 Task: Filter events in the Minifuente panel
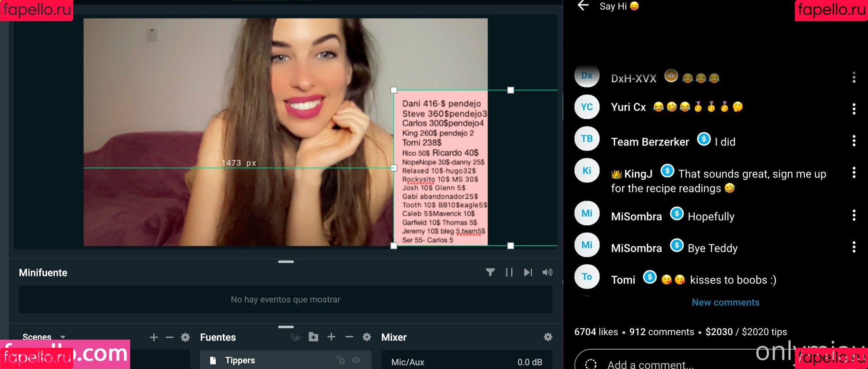point(490,272)
